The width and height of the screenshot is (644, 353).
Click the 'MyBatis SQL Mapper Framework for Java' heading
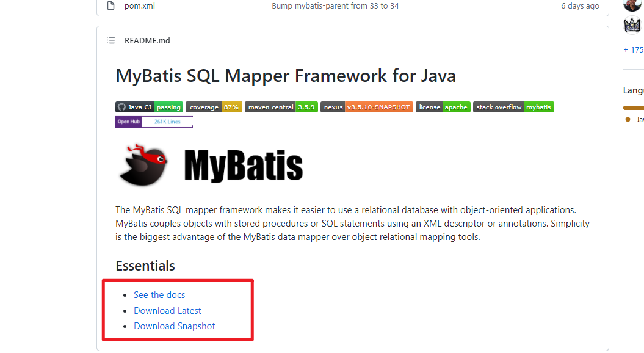[x=286, y=76]
